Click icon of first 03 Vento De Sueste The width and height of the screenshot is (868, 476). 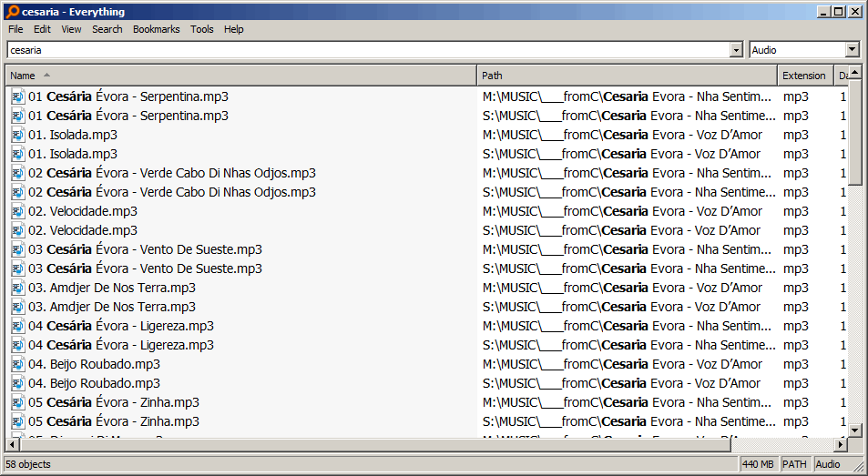click(18, 249)
